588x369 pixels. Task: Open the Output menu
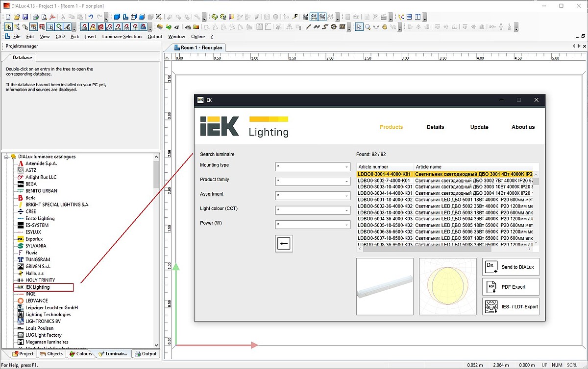tap(155, 36)
